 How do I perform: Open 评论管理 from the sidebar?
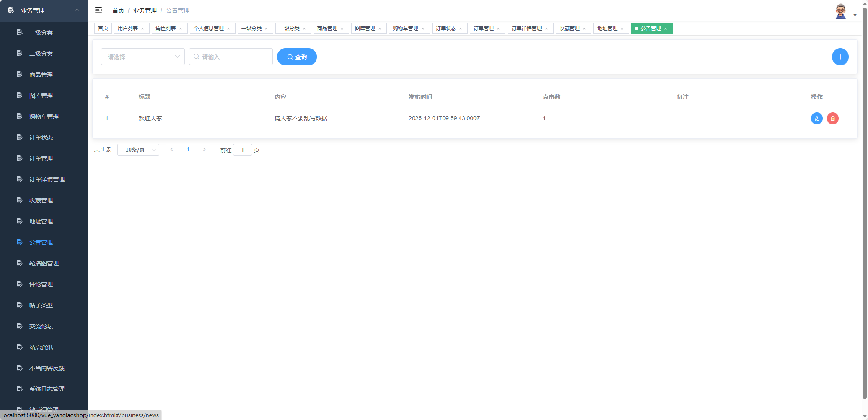click(x=44, y=284)
